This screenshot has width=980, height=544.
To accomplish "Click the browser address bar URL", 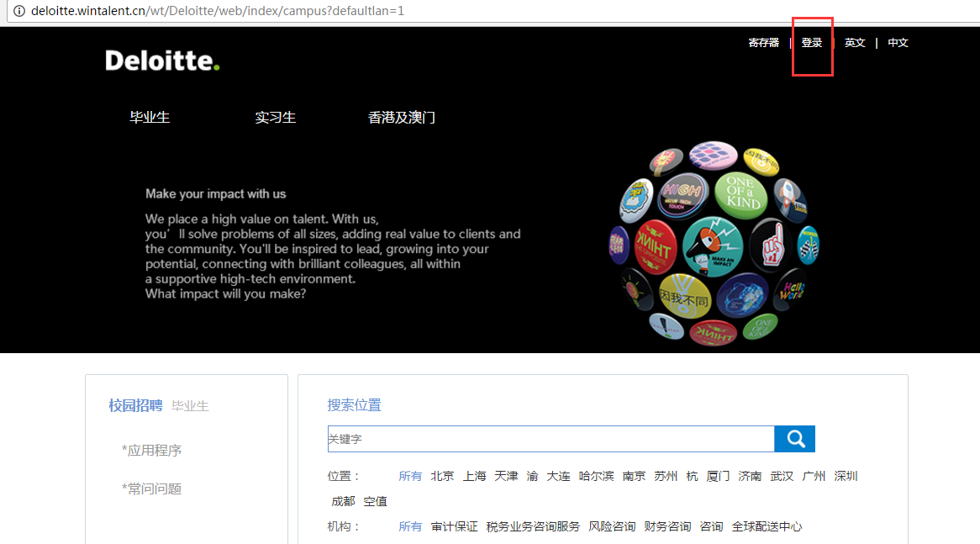I will tap(218, 11).
